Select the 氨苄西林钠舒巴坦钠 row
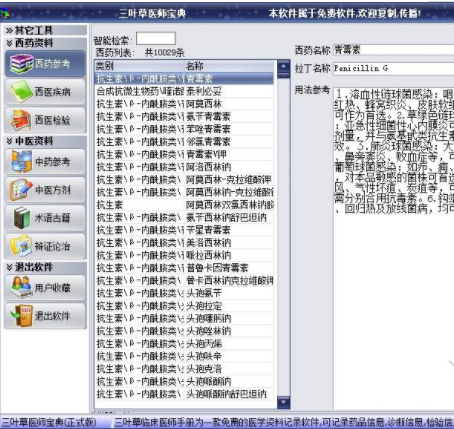The height and width of the screenshot is (429, 454). point(184,218)
